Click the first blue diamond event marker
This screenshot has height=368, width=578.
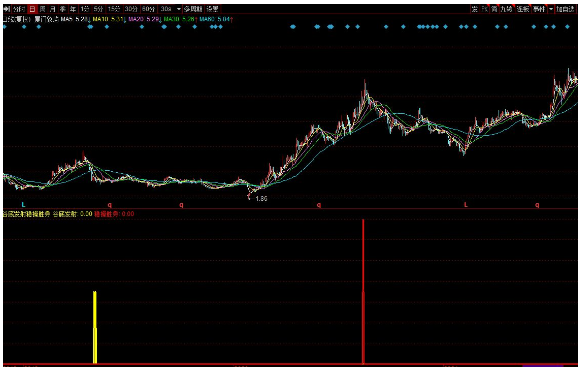(5, 27)
